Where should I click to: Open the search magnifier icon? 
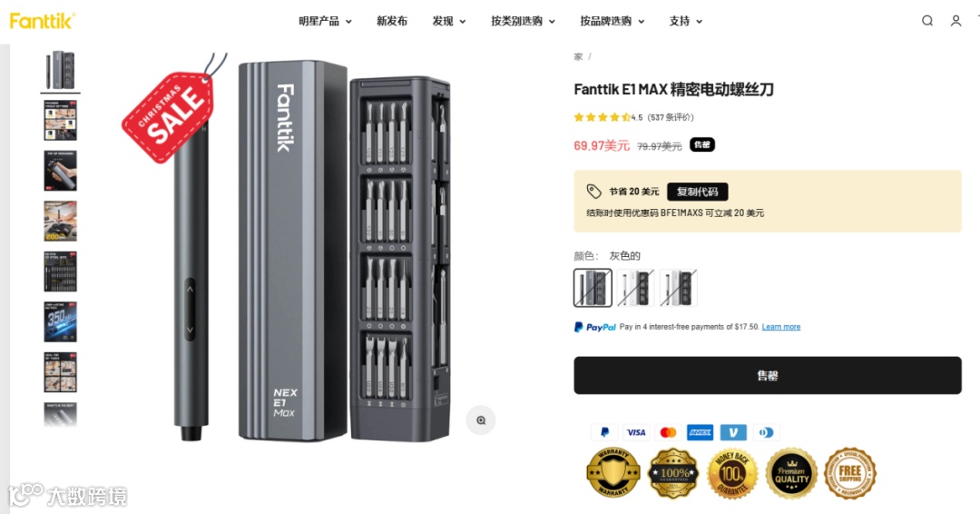pos(927,21)
